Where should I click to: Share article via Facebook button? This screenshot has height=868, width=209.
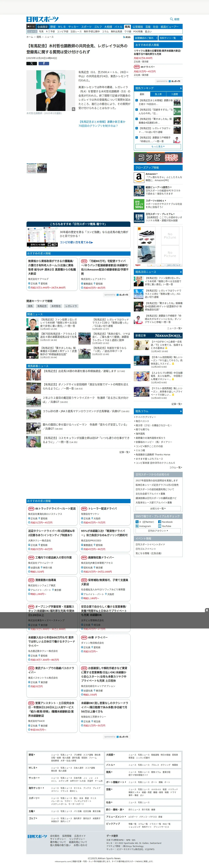coord(44,63)
